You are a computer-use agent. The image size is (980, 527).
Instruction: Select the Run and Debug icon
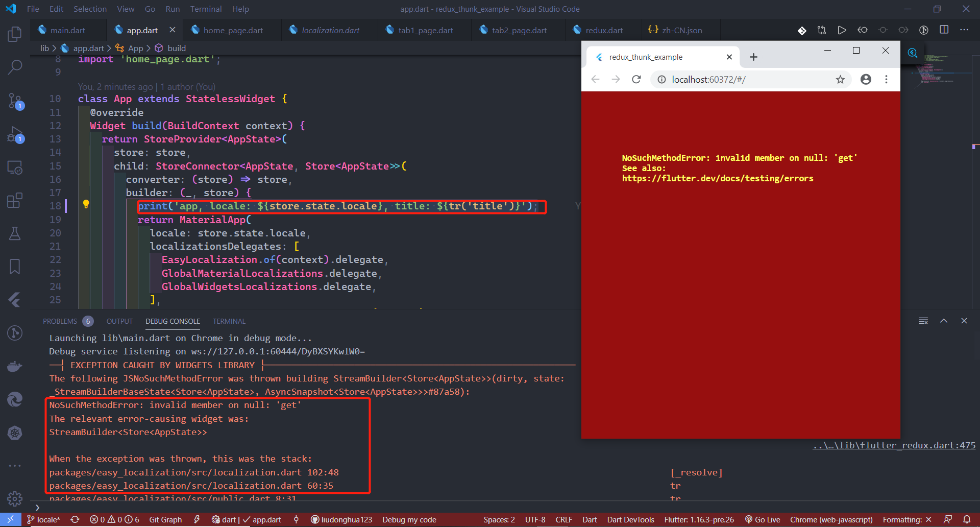[15, 134]
